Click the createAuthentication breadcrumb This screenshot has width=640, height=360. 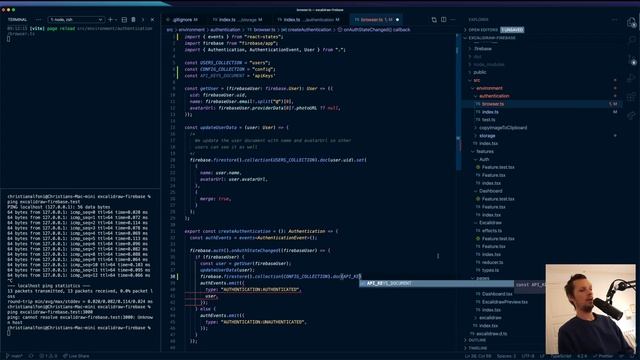[x=306, y=30]
